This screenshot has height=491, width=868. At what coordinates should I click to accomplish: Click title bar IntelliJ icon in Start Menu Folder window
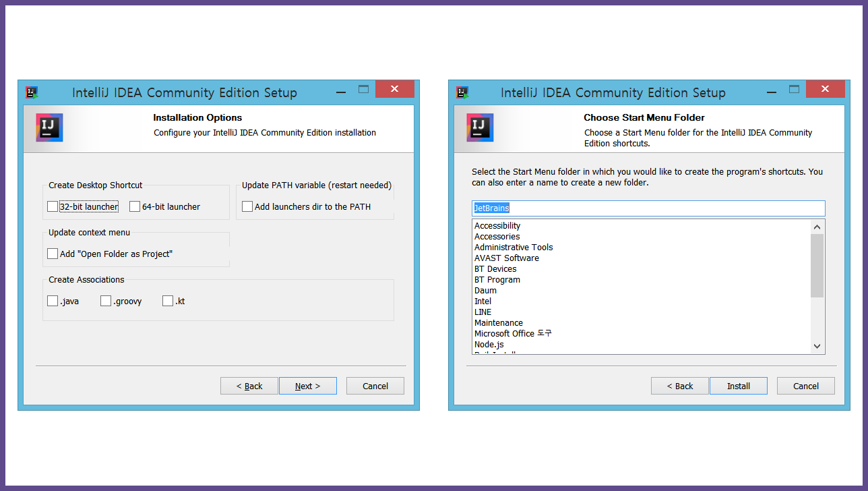[x=462, y=92]
